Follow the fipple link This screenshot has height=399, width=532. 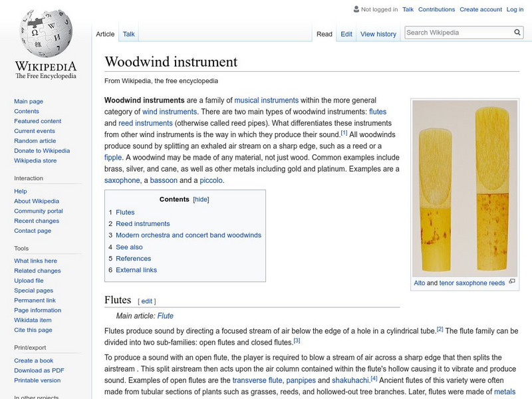click(x=112, y=158)
